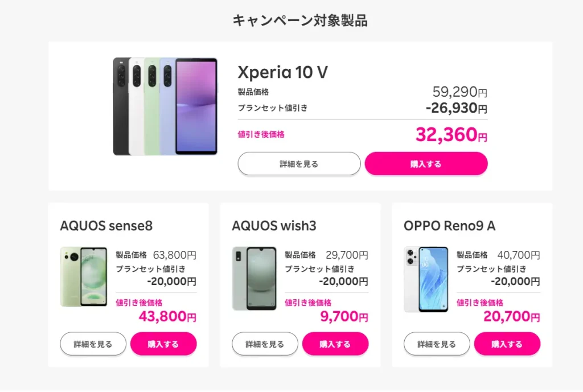The image size is (583, 392).
Task: Click the AQUOS wish3 product name
Action: pos(272,226)
